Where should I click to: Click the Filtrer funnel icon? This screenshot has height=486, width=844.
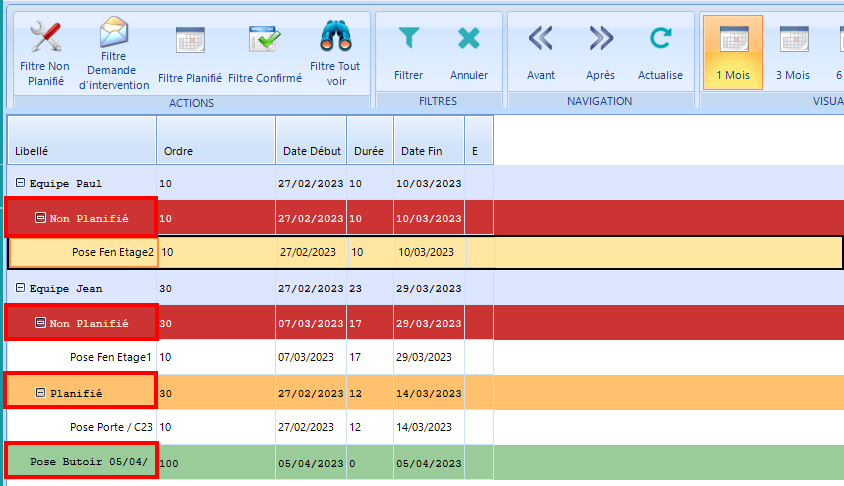(x=408, y=39)
